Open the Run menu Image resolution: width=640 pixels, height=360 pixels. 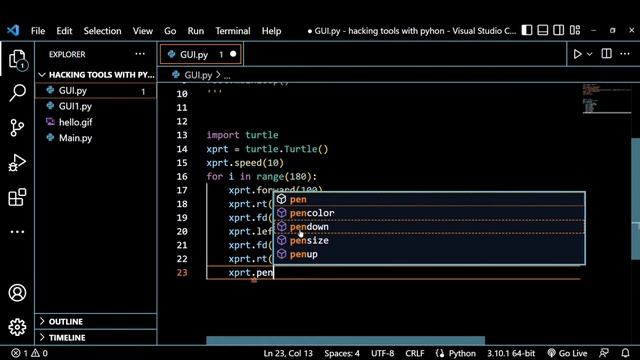(196, 31)
